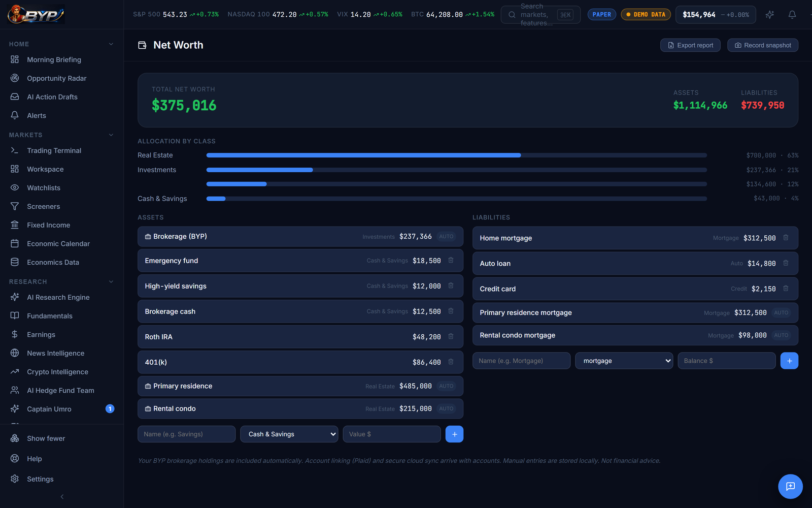Click the Real Estate allocation bar
Screen dimensions: 812x508
(x=457, y=155)
